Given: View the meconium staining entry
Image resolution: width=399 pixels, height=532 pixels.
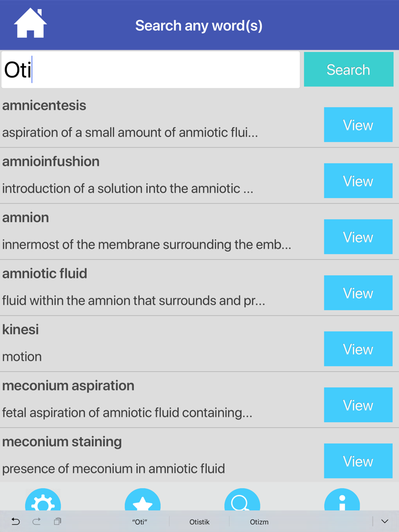Looking at the screenshot, I should click(358, 461).
